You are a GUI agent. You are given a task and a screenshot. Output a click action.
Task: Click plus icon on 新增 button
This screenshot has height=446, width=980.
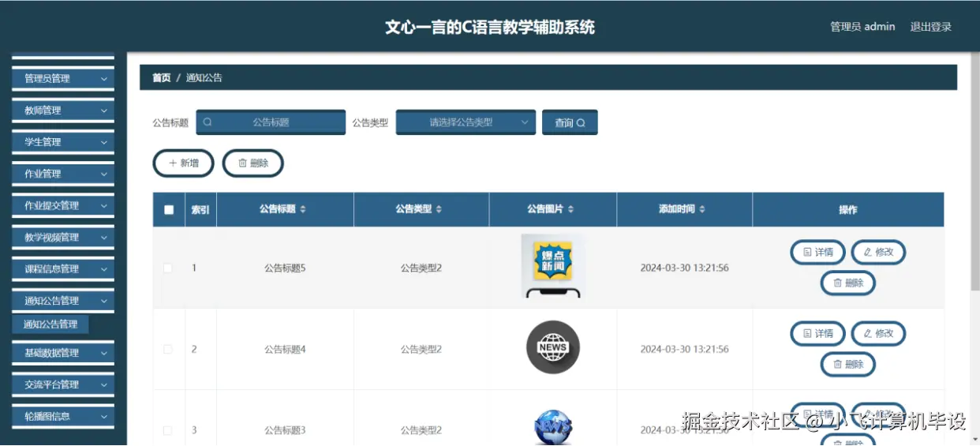173,163
